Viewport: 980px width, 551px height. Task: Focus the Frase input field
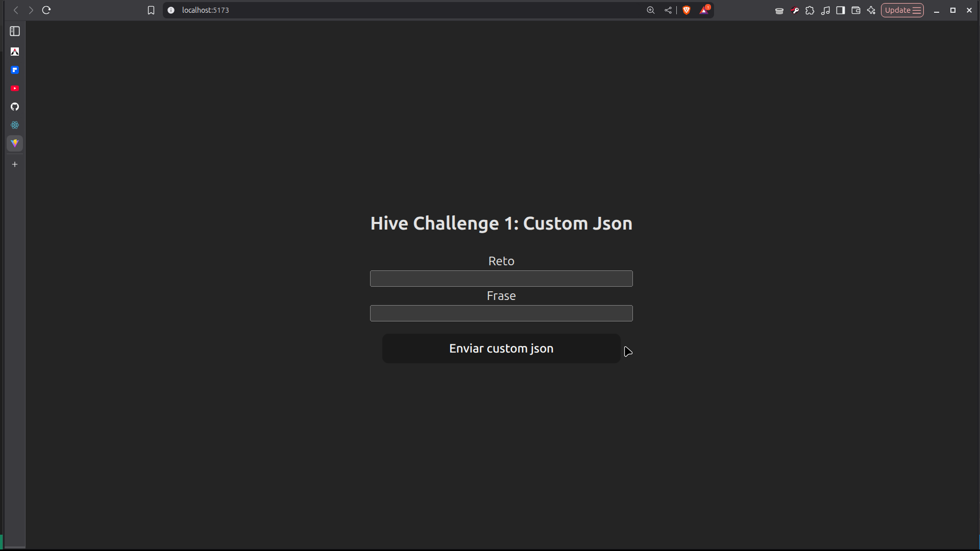pos(501,313)
